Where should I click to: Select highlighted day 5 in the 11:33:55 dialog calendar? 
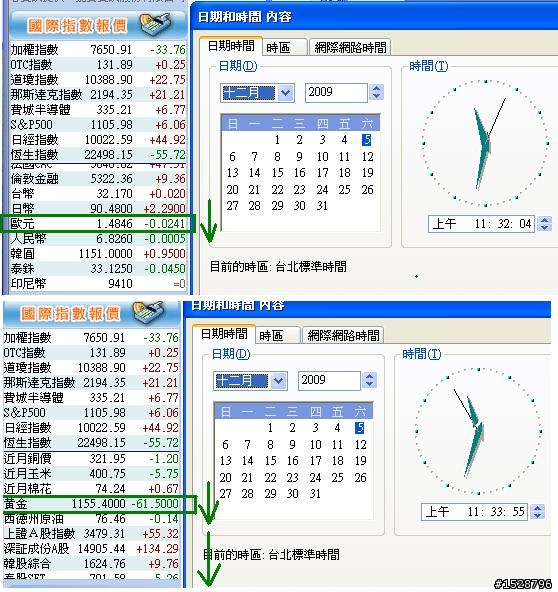coord(359,428)
